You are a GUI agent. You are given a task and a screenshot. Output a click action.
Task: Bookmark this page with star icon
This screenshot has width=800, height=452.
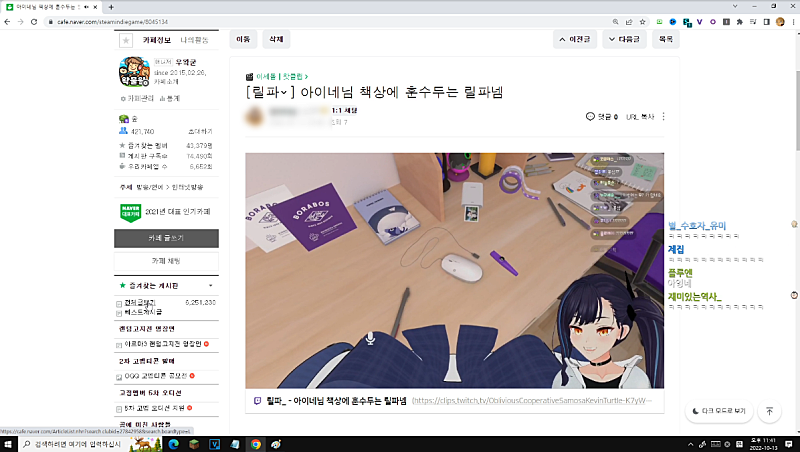642,22
